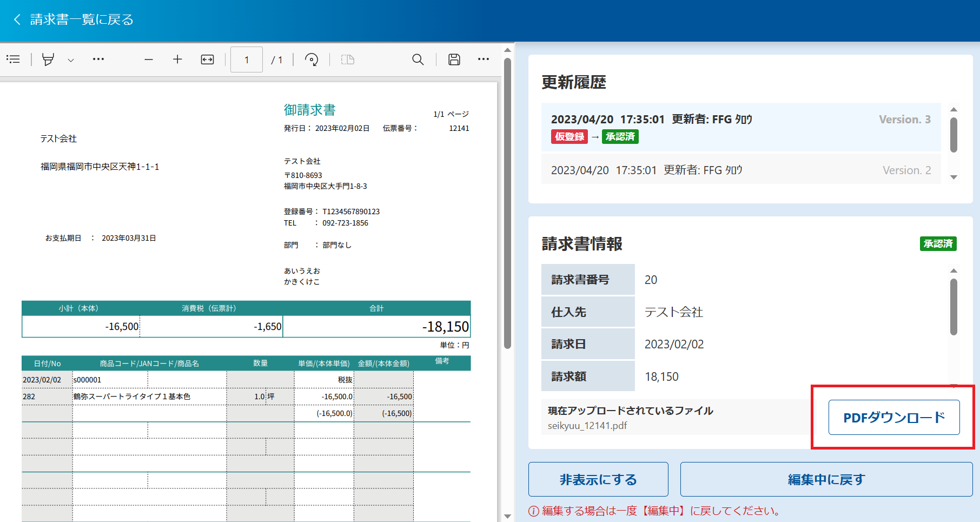Click the tax amount -1,650 in PDF
Image resolution: width=980 pixels, height=522 pixels.
click(268, 327)
